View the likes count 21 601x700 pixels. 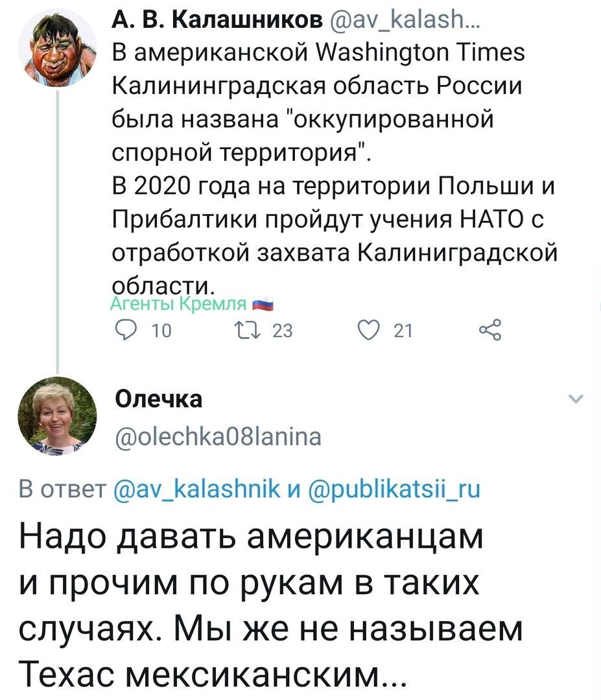pos(403,331)
